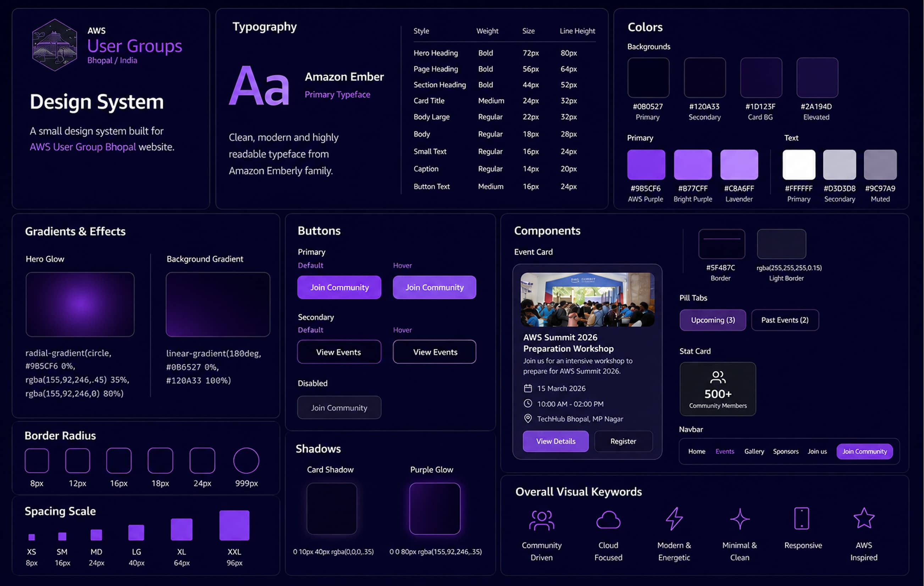The width and height of the screenshot is (924, 586).
Task: Click the navbar Join Community button
Action: (x=864, y=452)
